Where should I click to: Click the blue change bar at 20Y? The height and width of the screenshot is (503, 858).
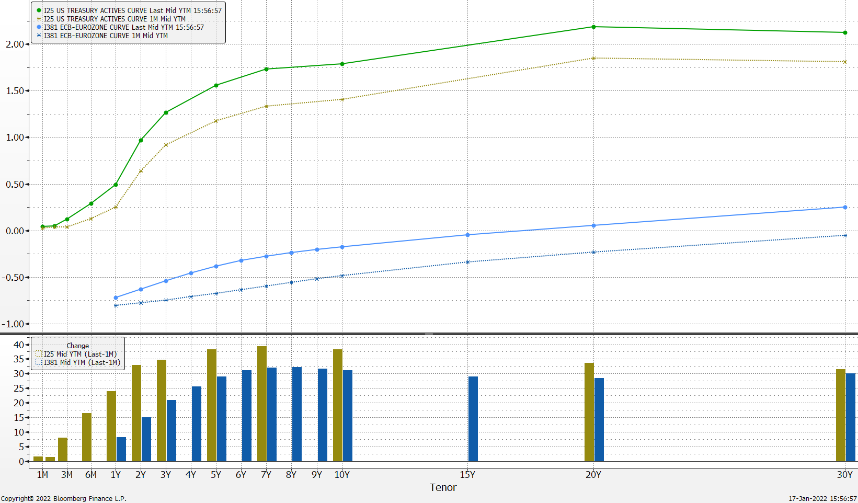[599, 419]
